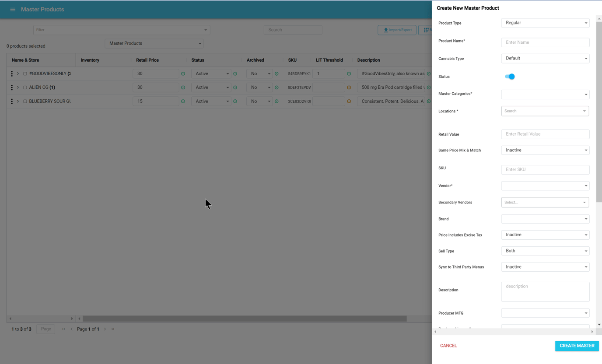The height and width of the screenshot is (364, 602).
Task: Go to last page icon in pagination
Action: coord(113,329)
